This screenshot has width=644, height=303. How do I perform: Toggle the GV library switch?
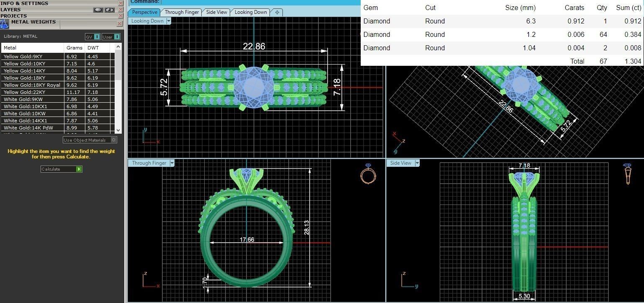[x=93, y=37]
